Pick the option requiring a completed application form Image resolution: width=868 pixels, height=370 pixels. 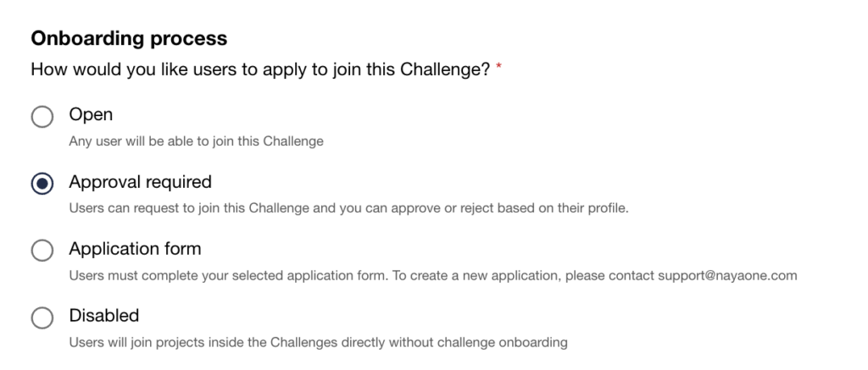click(42, 251)
